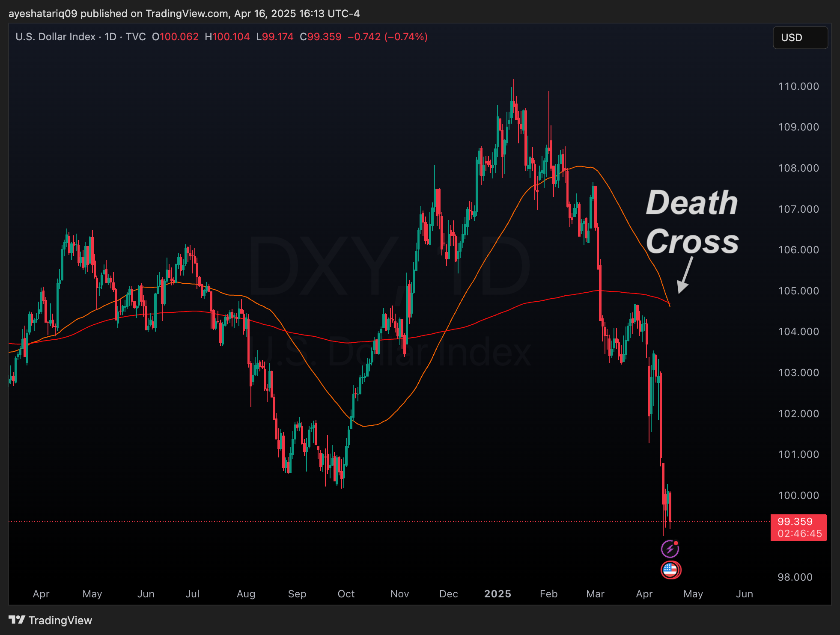The height and width of the screenshot is (635, 840).
Task: Click the TVC exchange label in the legend
Action: click(136, 37)
